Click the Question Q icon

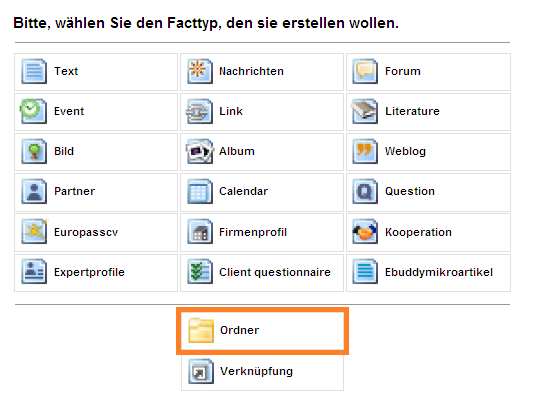[365, 191]
